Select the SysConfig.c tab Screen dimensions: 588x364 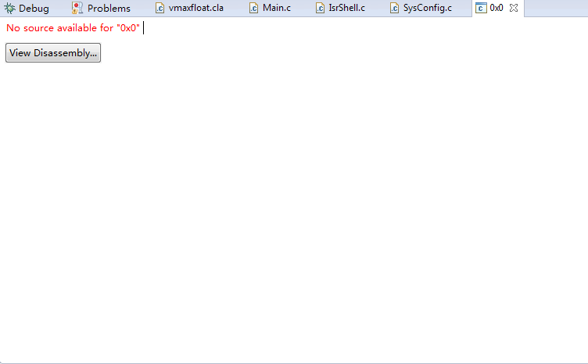pos(421,8)
